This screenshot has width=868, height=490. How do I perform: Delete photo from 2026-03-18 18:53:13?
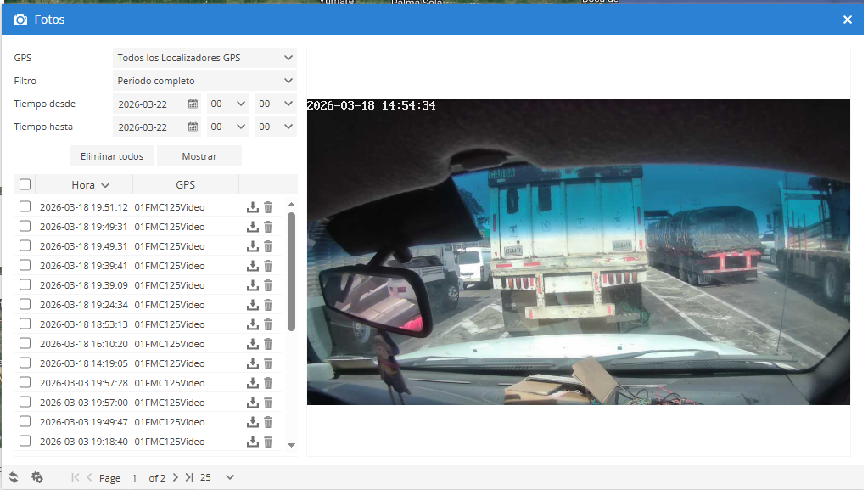click(x=268, y=324)
